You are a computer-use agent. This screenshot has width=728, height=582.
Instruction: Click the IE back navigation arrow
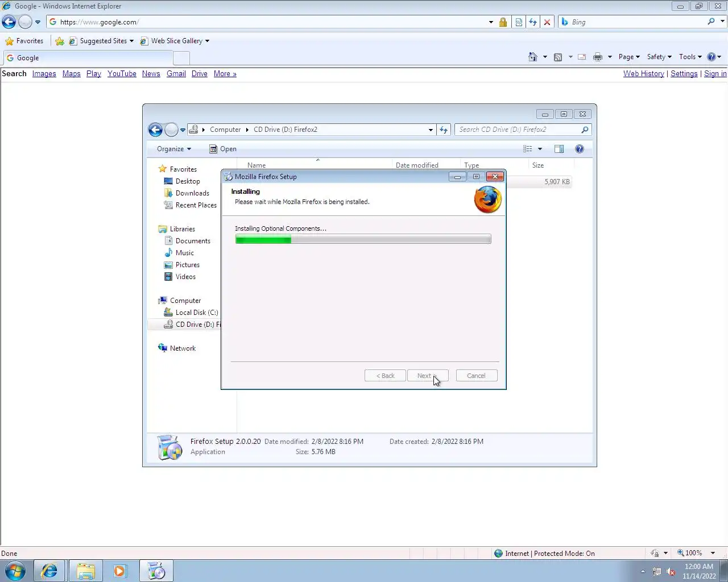(x=9, y=22)
